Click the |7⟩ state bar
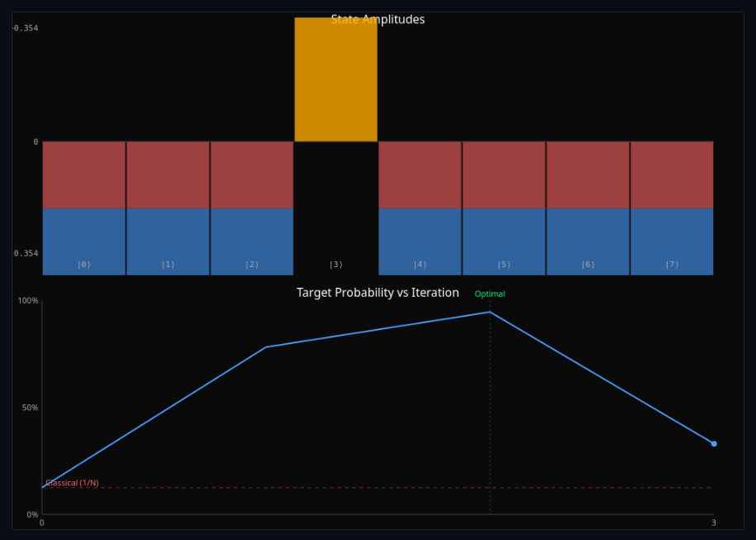Viewport: 756px width, 540px height. 671,207
